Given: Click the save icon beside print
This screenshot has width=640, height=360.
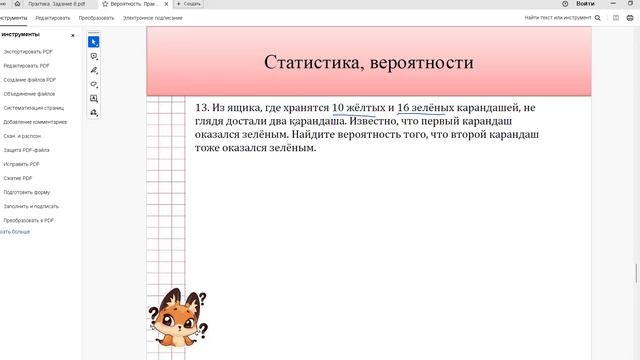Looking at the screenshot, I should 616,18.
